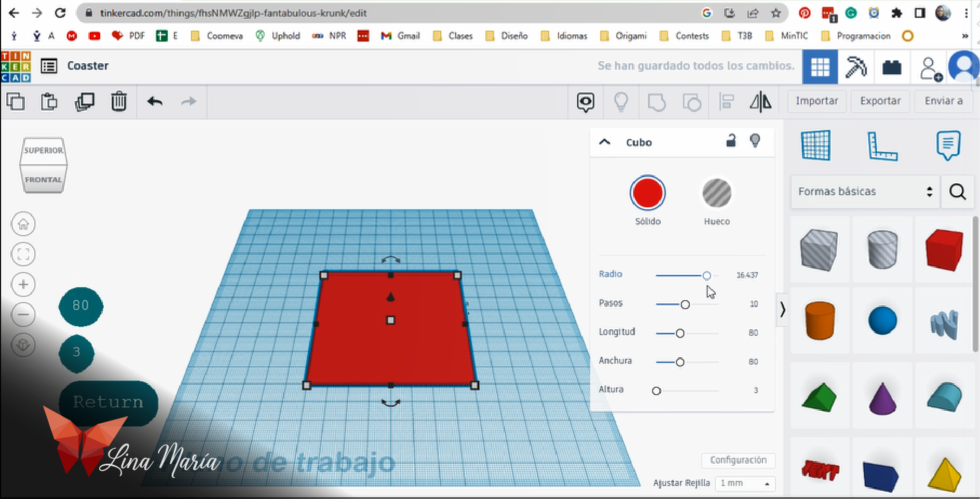Open the Origami bookmarks folder

(623, 36)
